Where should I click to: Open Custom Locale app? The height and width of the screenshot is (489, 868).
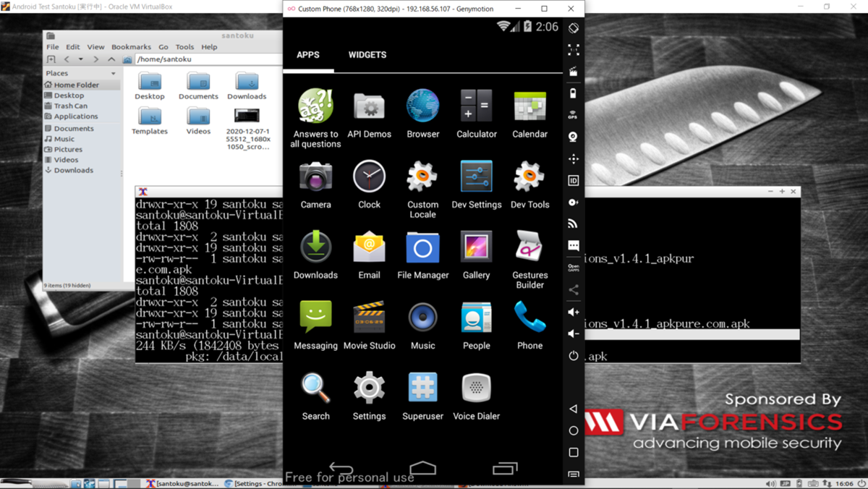point(422,189)
